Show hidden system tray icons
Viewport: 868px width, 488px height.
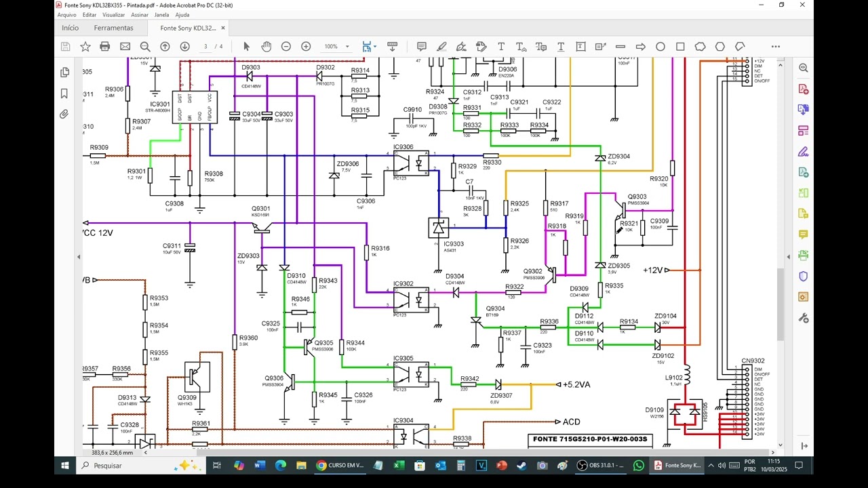click(x=711, y=466)
